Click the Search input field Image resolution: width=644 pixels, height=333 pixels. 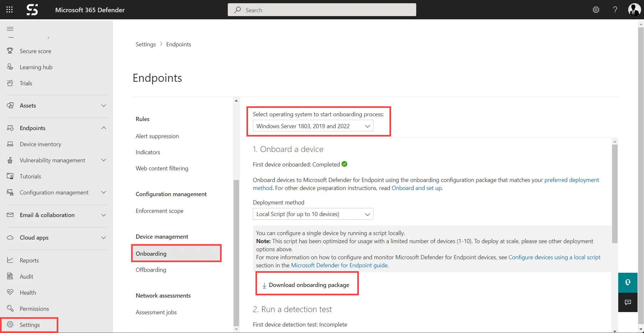point(322,10)
